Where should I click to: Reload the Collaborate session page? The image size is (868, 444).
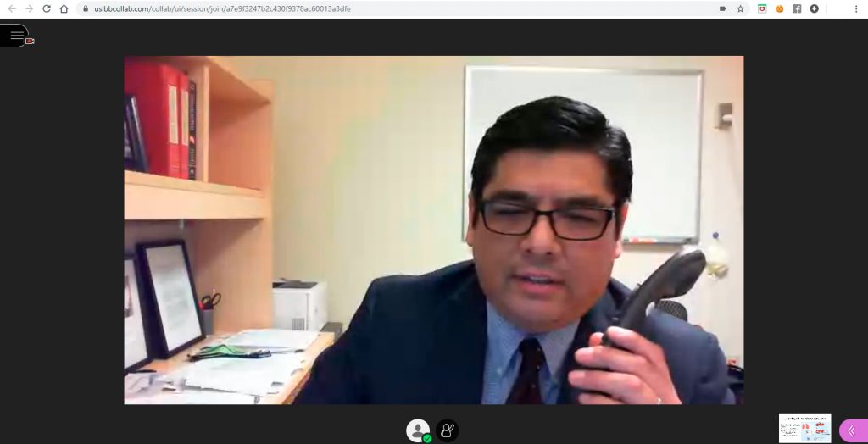click(47, 8)
